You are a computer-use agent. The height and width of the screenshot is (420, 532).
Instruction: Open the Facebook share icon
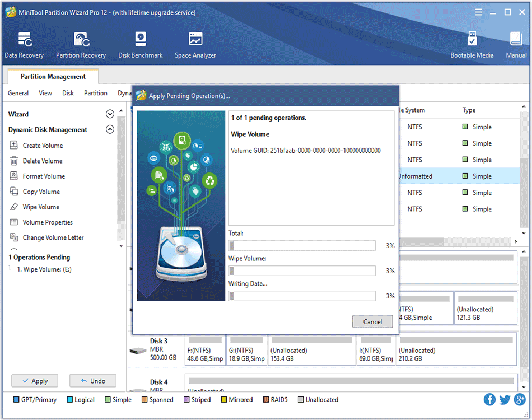point(489,399)
